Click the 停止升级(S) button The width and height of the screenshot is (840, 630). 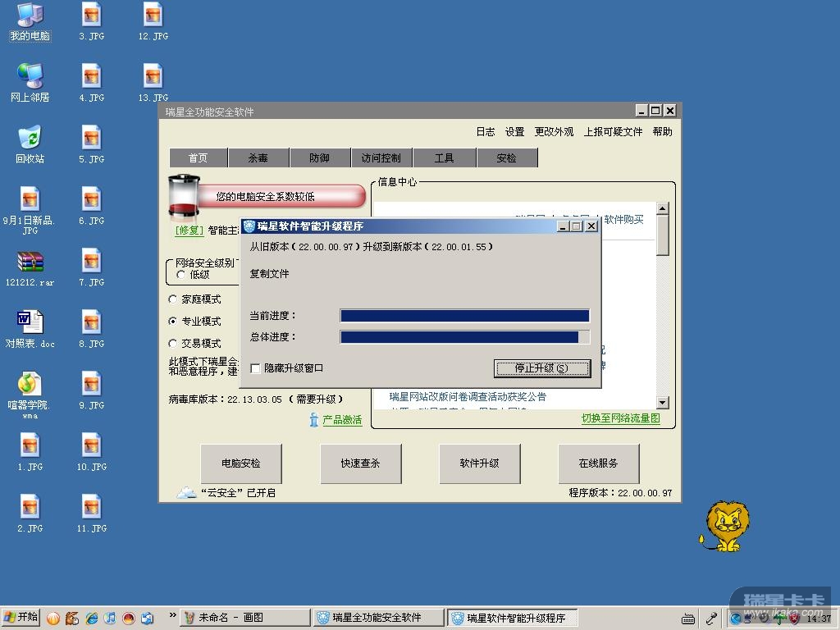[542, 368]
